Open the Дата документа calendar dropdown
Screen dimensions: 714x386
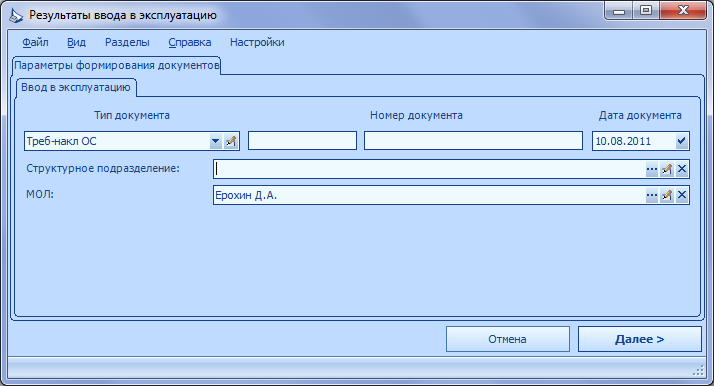coord(681,141)
